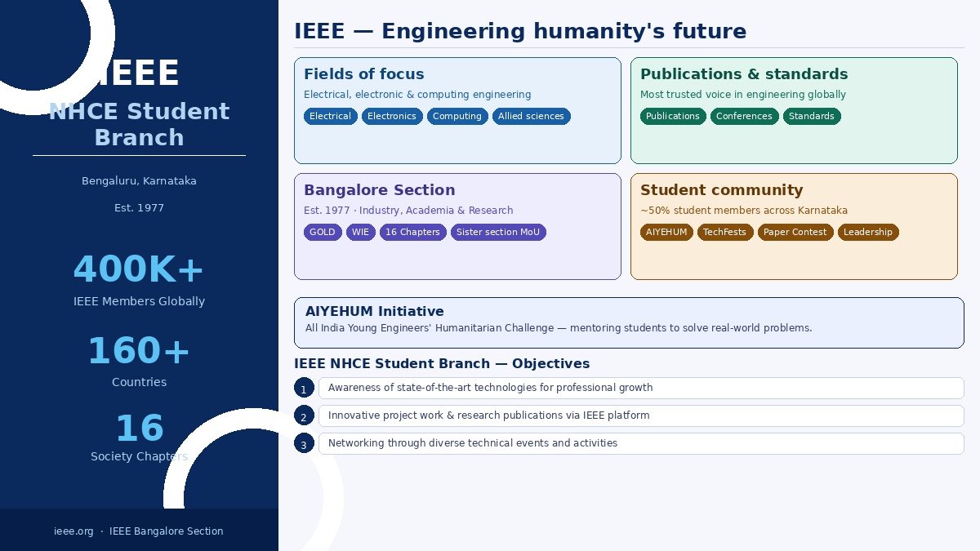Select the Computing tag pill

[457, 117]
